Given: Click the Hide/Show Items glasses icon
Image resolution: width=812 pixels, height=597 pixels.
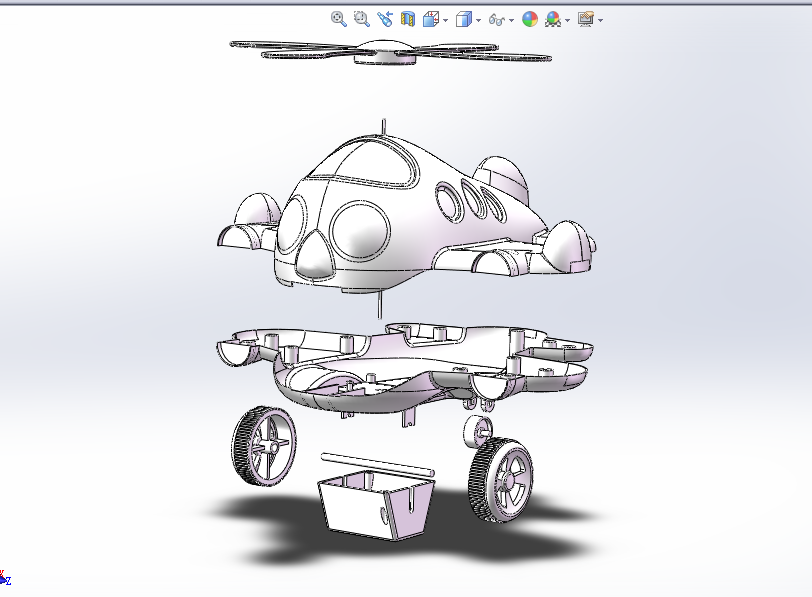Looking at the screenshot, I should [497, 20].
